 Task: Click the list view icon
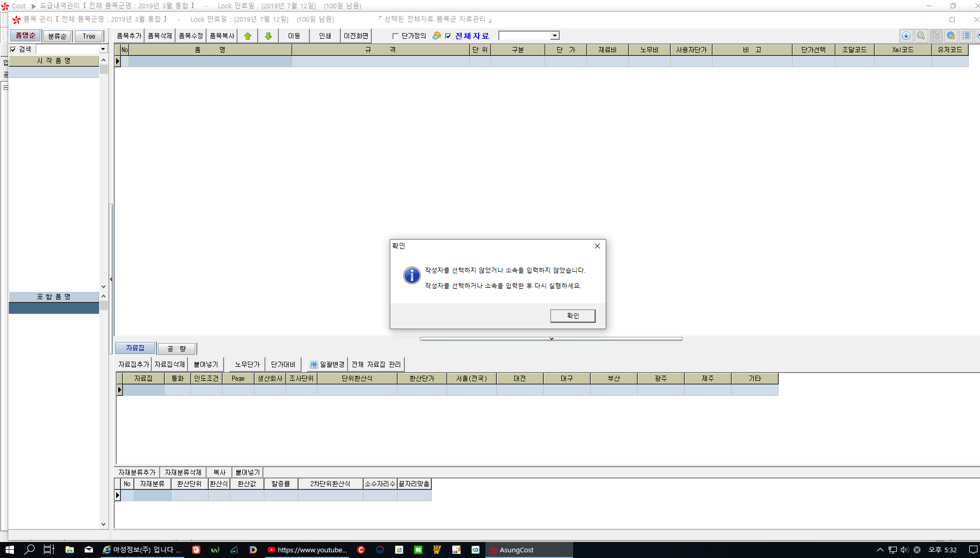966,36
